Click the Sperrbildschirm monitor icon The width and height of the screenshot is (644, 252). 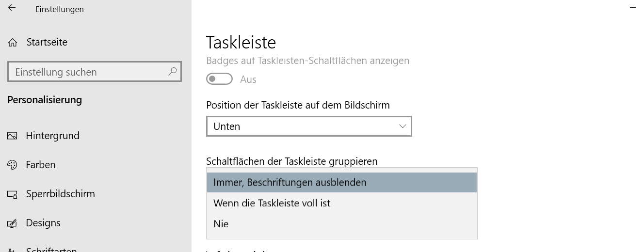click(13, 194)
